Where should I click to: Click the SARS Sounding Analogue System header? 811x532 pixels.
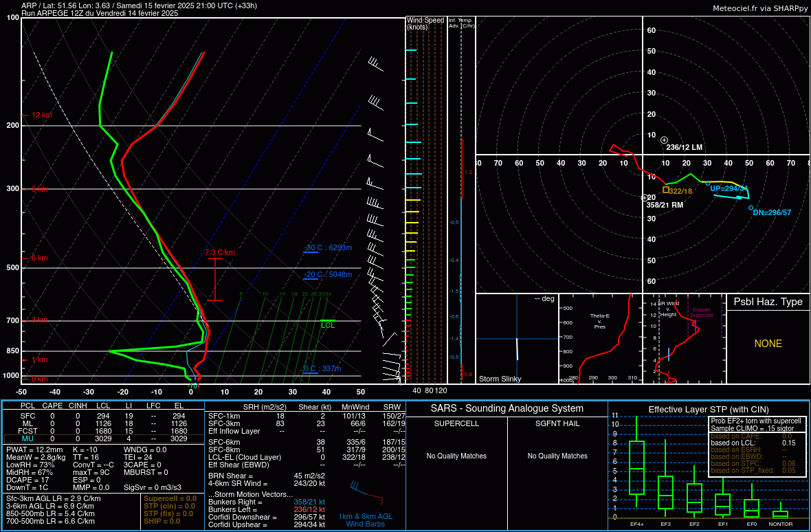506,408
